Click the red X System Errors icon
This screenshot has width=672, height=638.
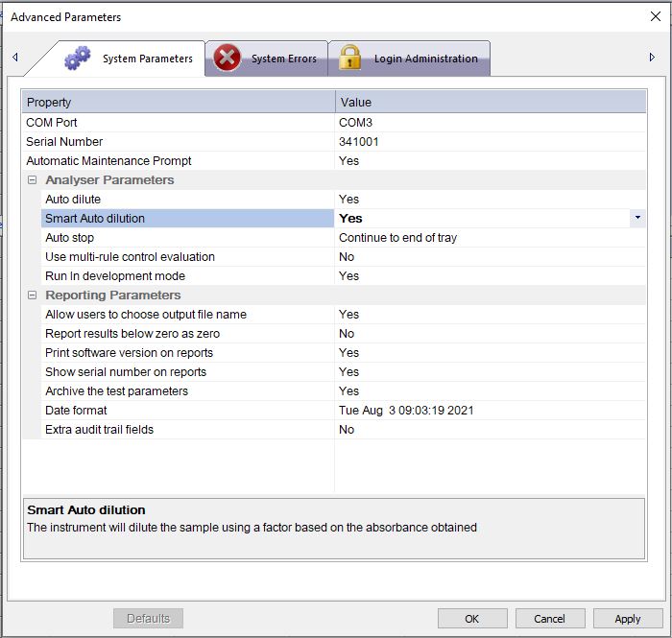[x=227, y=59]
